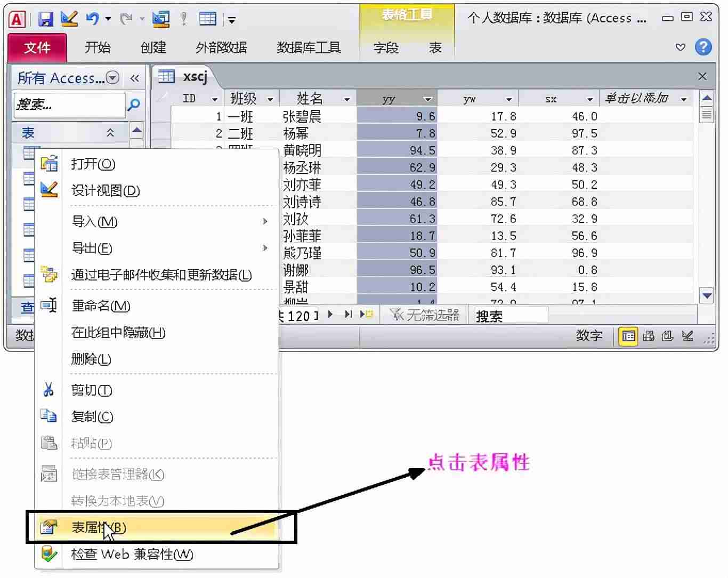Screen dimensions: 728x578
Task: Click the greyed redo arrow icon
Action: tap(126, 19)
